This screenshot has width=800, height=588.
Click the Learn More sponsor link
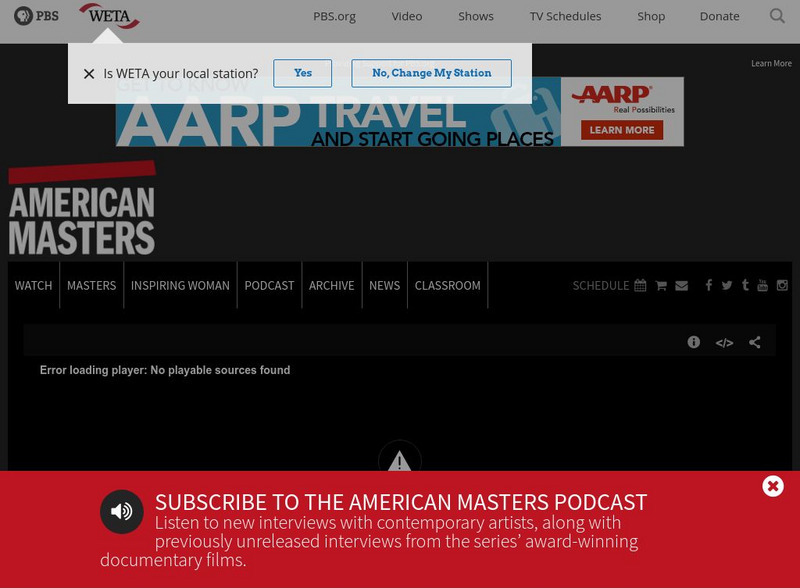[771, 63]
